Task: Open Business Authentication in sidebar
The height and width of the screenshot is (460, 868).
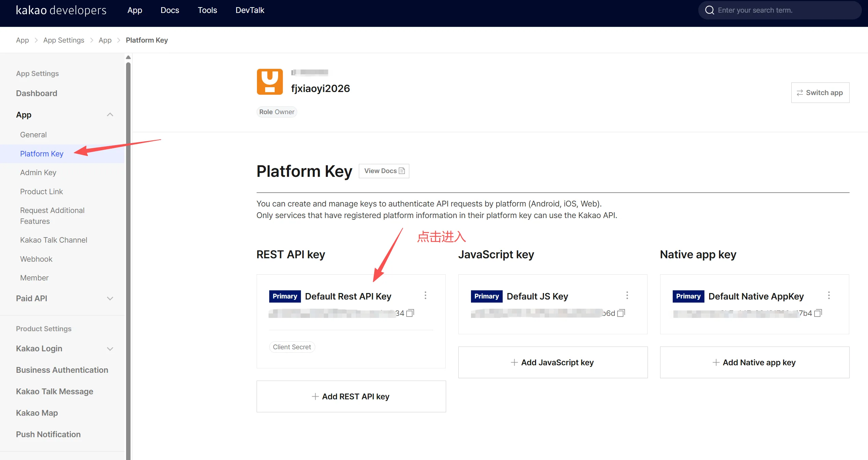Action: pyautogui.click(x=62, y=370)
